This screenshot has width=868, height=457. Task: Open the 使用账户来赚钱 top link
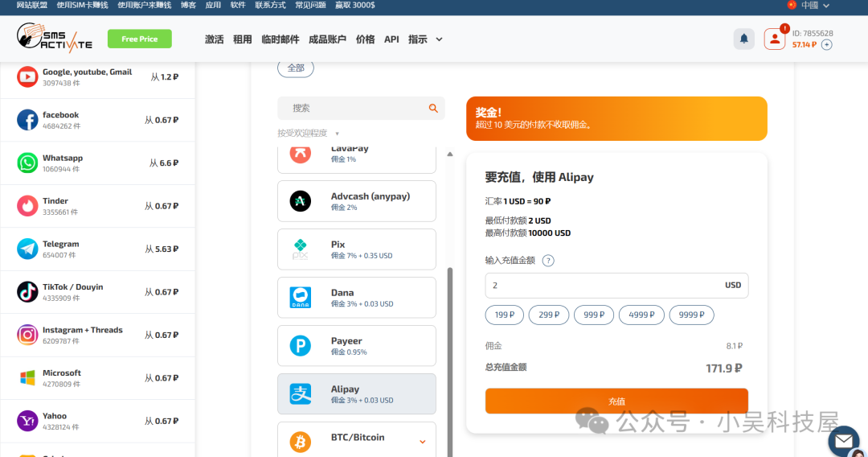[x=145, y=5]
